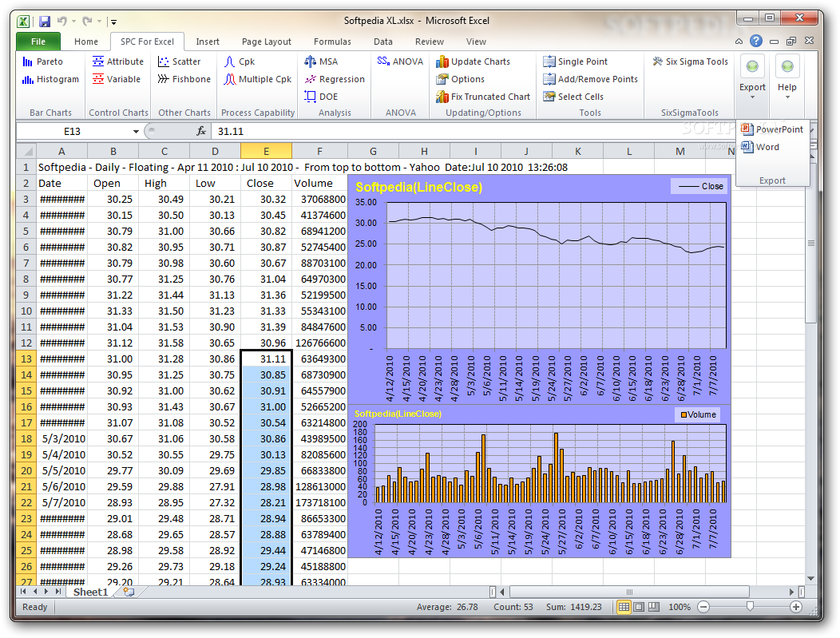Run the ANOVA analysis
840x638 pixels.
coord(400,61)
